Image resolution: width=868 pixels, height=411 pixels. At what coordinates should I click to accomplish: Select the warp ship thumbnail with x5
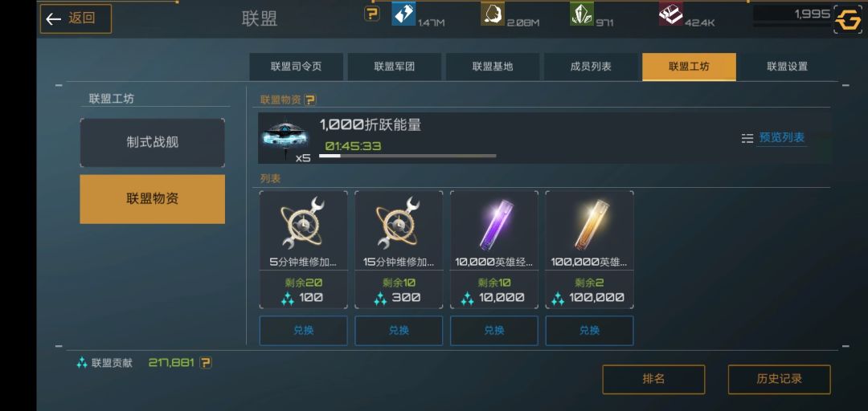[285, 140]
